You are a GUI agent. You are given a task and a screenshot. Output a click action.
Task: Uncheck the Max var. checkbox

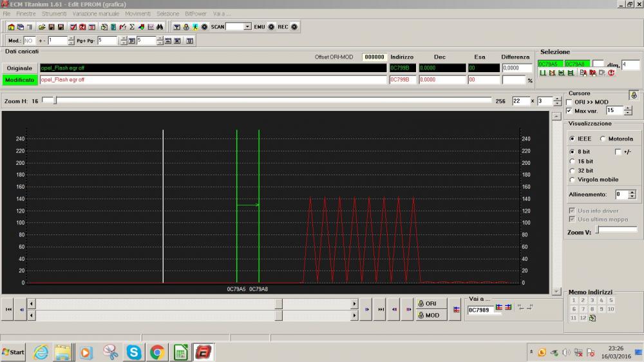[x=569, y=111]
